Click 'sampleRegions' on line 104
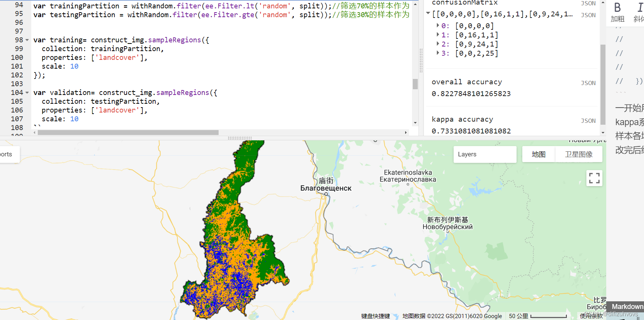Screen dimensions: 644x320 183,93
